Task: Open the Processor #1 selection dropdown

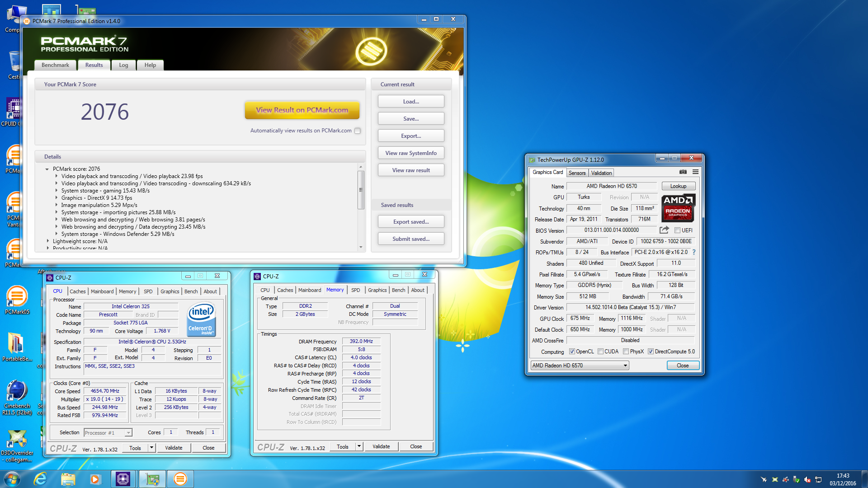Action: pyautogui.click(x=108, y=433)
